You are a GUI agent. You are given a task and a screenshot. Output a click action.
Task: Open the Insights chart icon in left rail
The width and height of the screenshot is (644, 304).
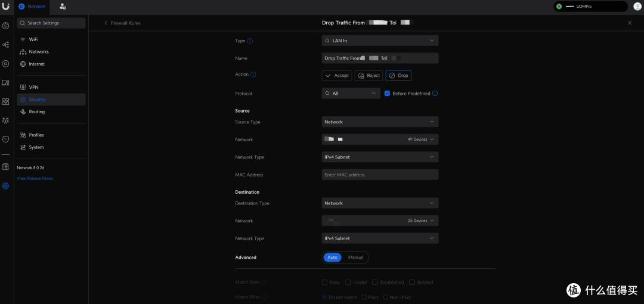6,121
